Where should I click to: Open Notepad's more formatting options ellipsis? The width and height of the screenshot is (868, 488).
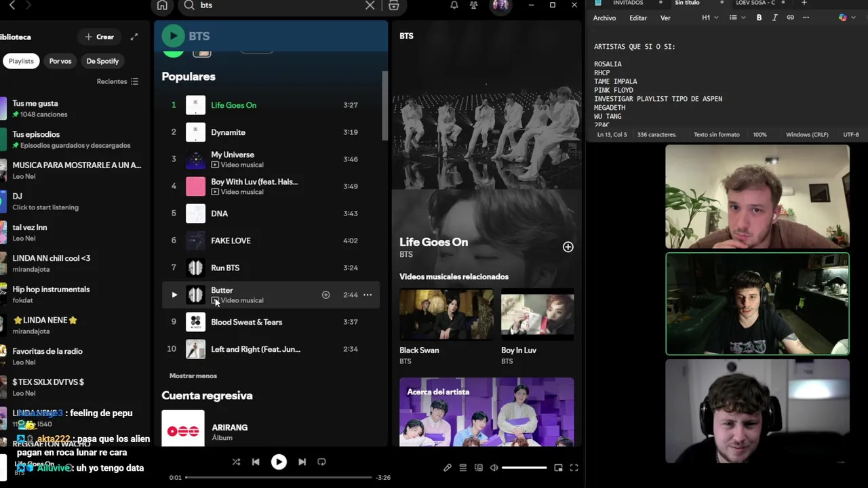(806, 18)
